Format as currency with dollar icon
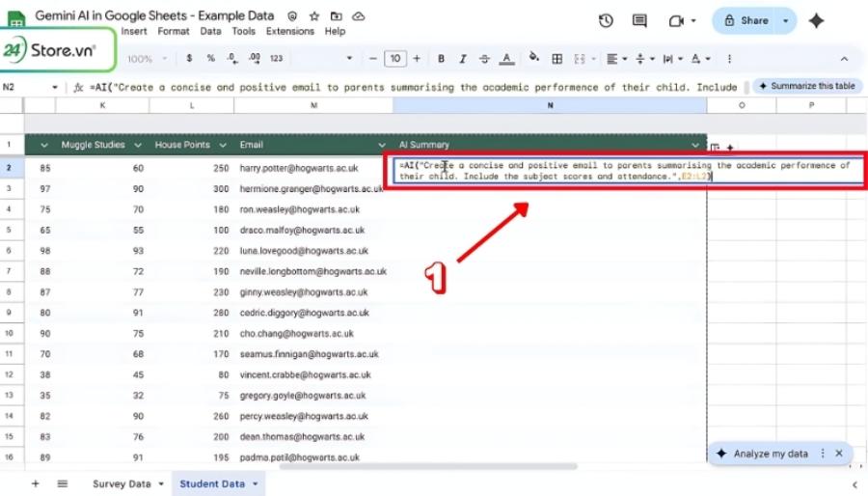The image size is (868, 496). tap(189, 58)
